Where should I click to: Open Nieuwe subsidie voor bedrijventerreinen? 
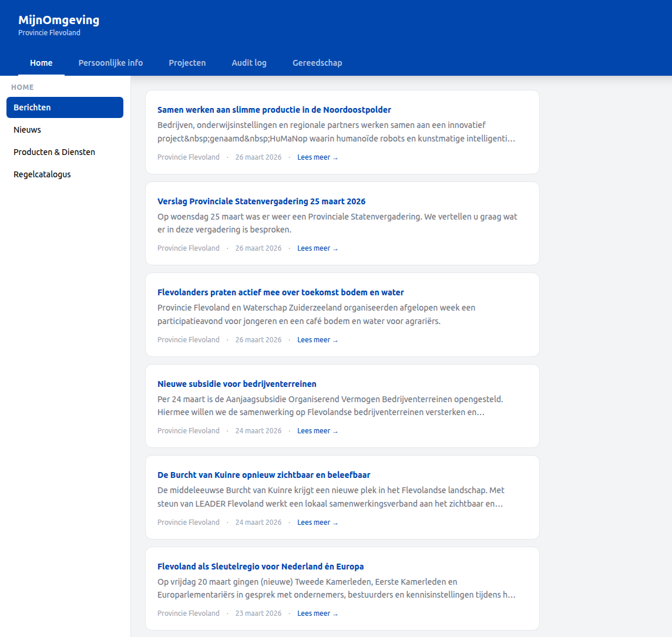coord(237,383)
